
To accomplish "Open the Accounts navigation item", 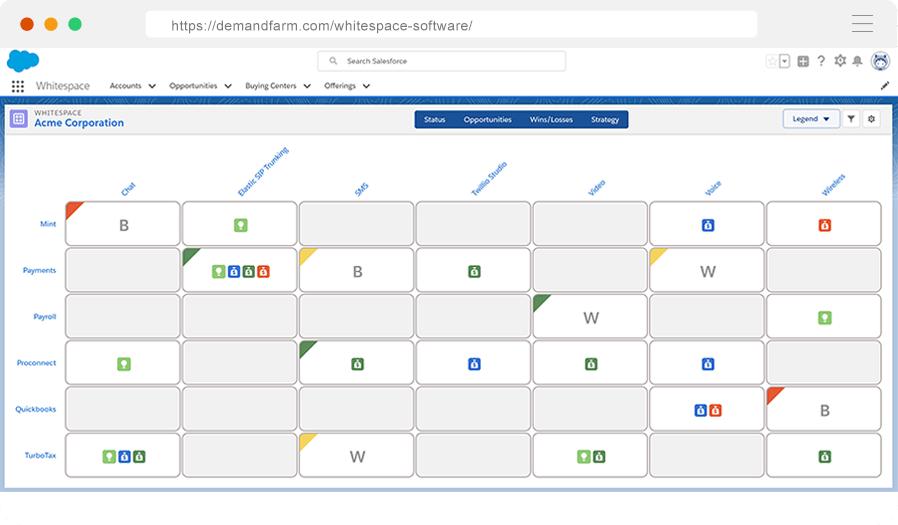I will coord(125,86).
